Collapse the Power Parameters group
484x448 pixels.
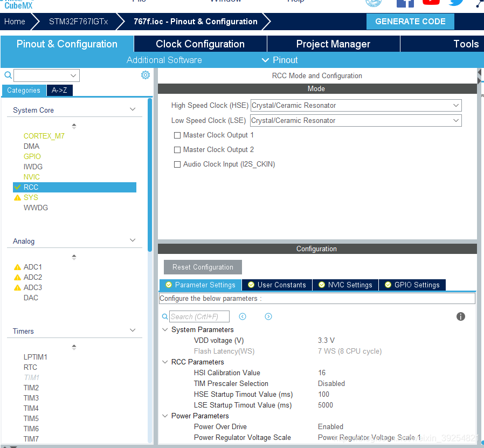[165, 416]
